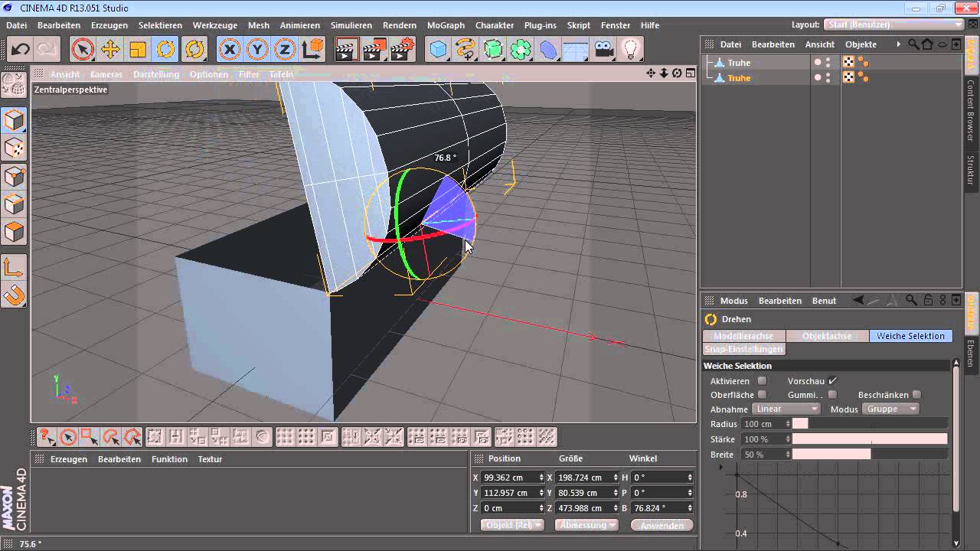Adjust the Stärke slider bar
980x551 pixels.
click(x=870, y=439)
